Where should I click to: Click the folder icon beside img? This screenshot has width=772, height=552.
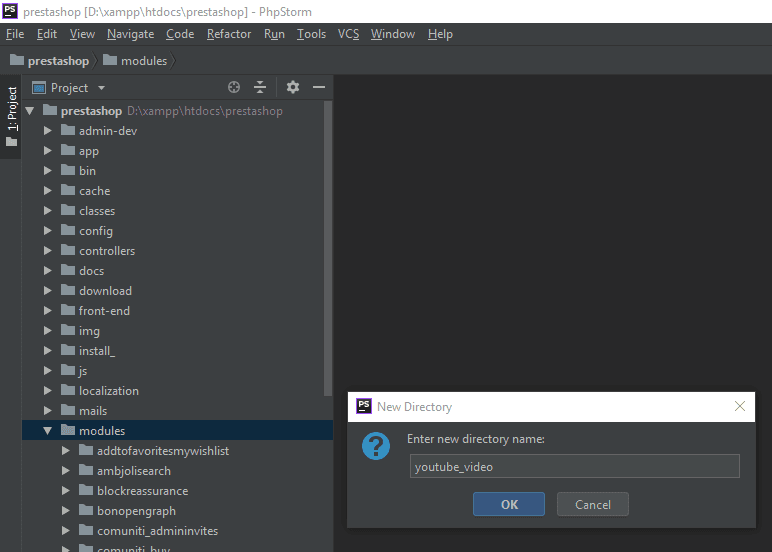point(68,330)
